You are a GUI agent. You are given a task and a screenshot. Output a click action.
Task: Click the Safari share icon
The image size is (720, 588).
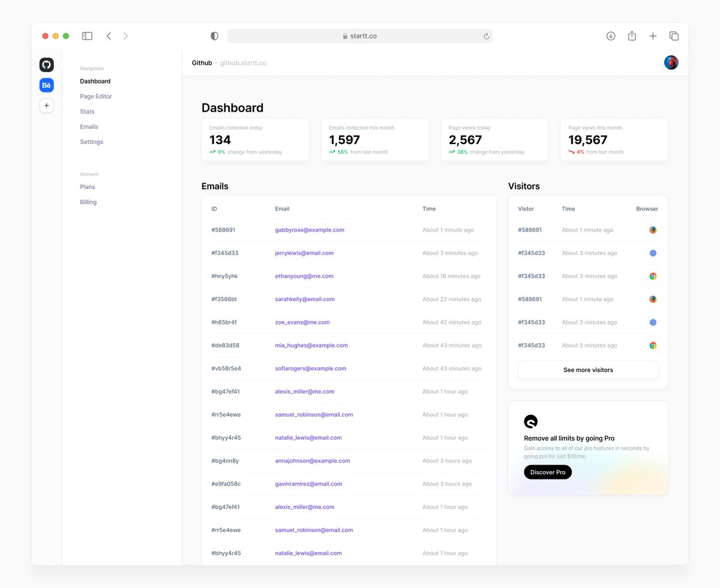[x=632, y=36]
